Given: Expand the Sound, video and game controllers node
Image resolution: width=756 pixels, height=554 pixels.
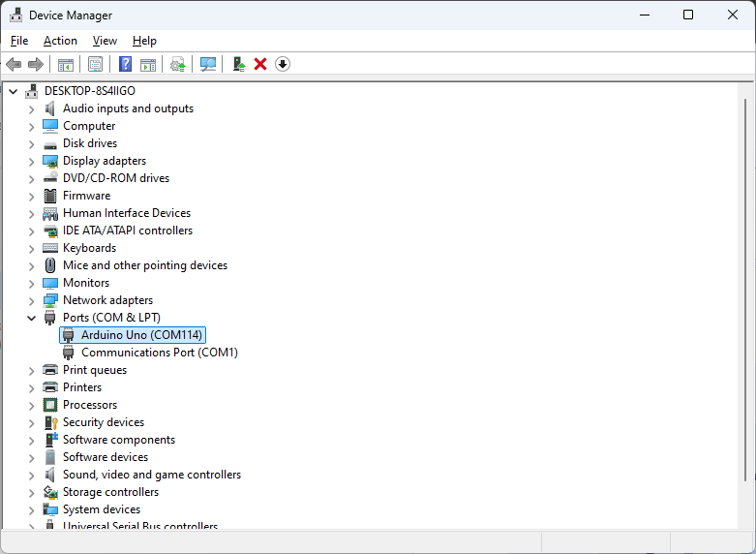Looking at the screenshot, I should coord(31,475).
